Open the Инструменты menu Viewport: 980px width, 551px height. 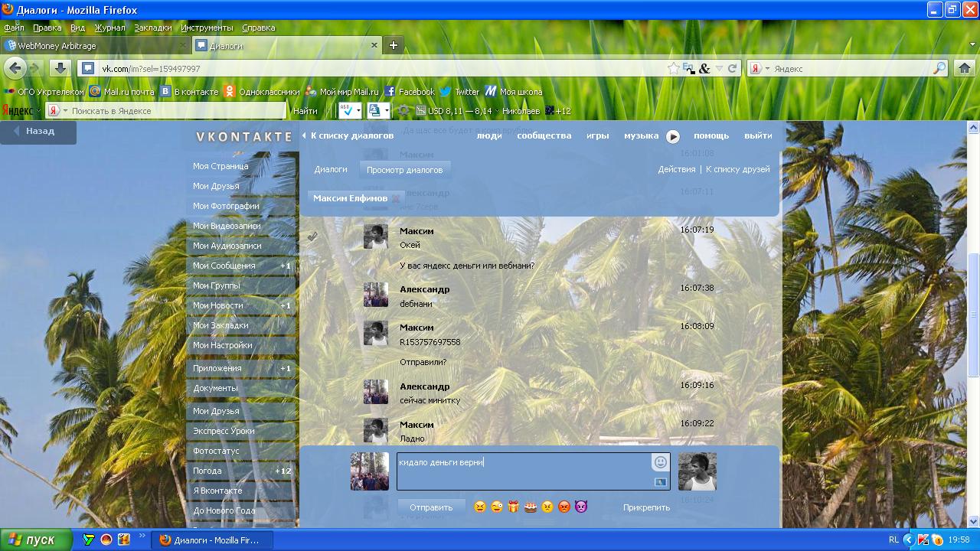coord(207,28)
